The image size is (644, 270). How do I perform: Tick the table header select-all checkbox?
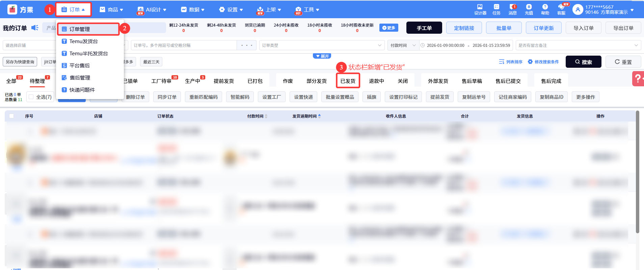11,116
